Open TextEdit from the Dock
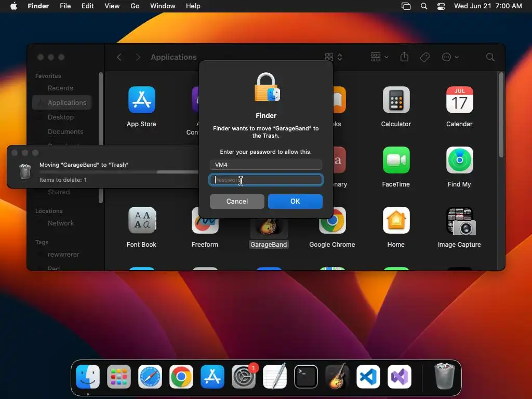 tap(275, 377)
